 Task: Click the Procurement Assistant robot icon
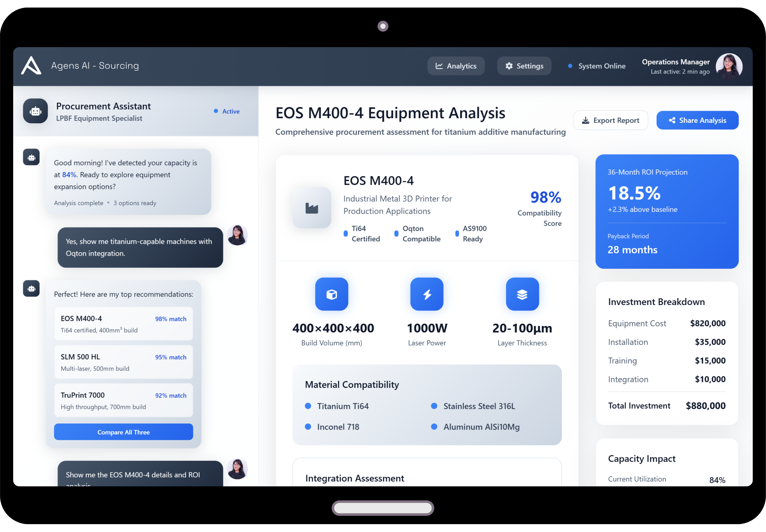click(x=35, y=111)
